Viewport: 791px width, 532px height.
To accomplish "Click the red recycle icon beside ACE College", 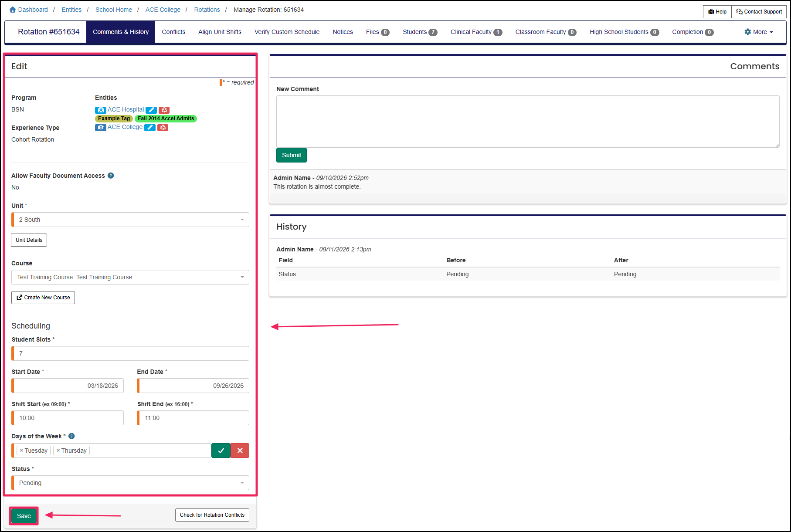I will (163, 127).
